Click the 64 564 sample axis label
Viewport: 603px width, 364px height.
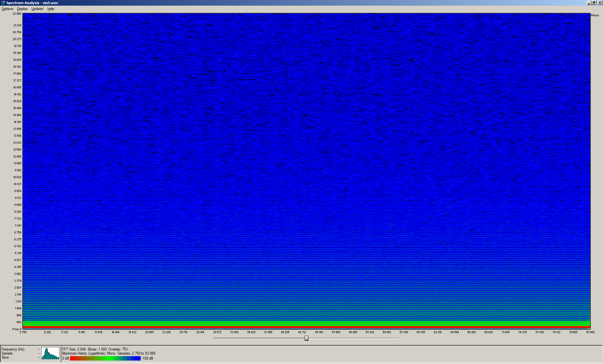(455, 332)
